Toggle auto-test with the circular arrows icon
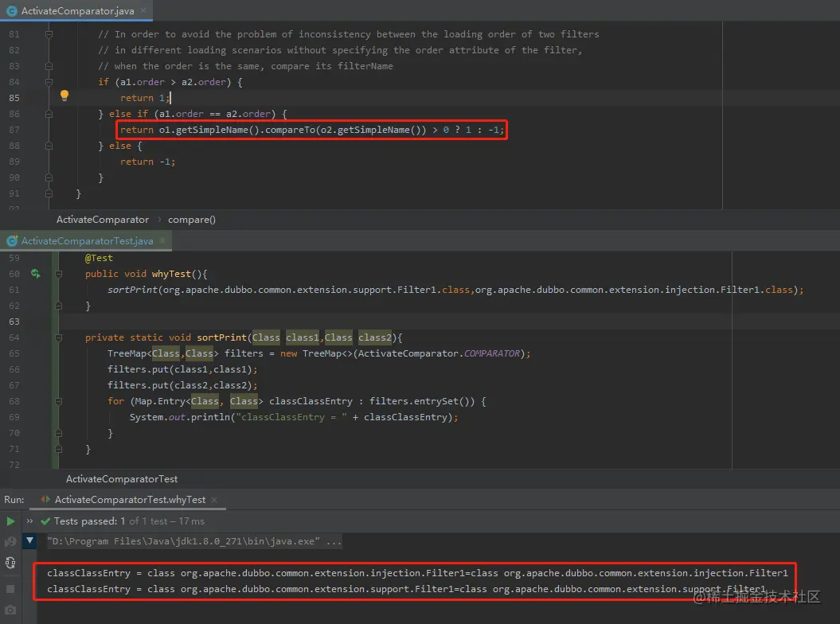 10,563
